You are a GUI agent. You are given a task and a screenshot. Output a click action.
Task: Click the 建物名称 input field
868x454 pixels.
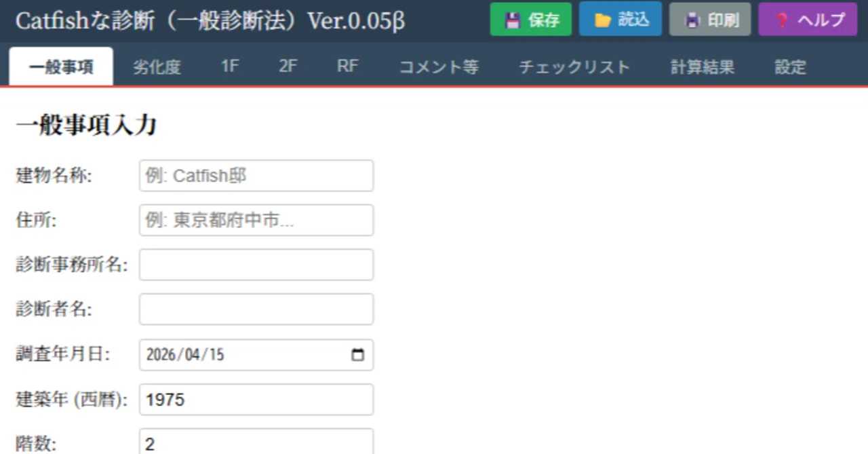click(256, 176)
